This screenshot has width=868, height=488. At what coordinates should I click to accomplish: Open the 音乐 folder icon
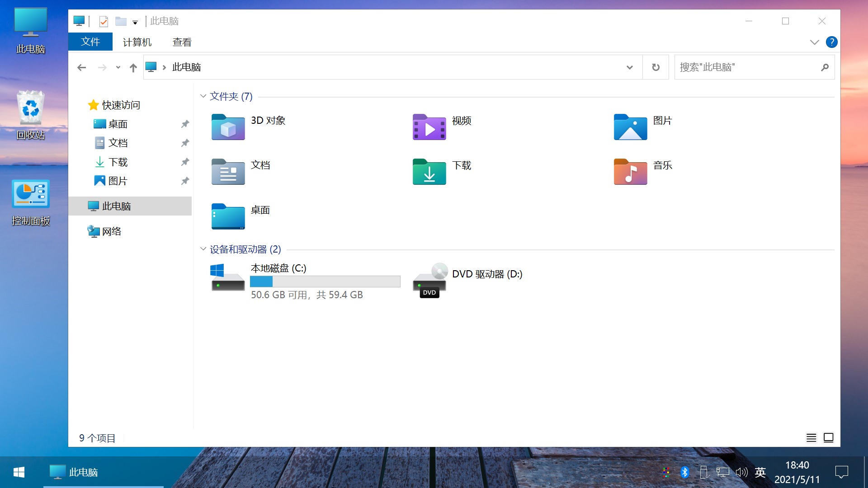tap(630, 172)
